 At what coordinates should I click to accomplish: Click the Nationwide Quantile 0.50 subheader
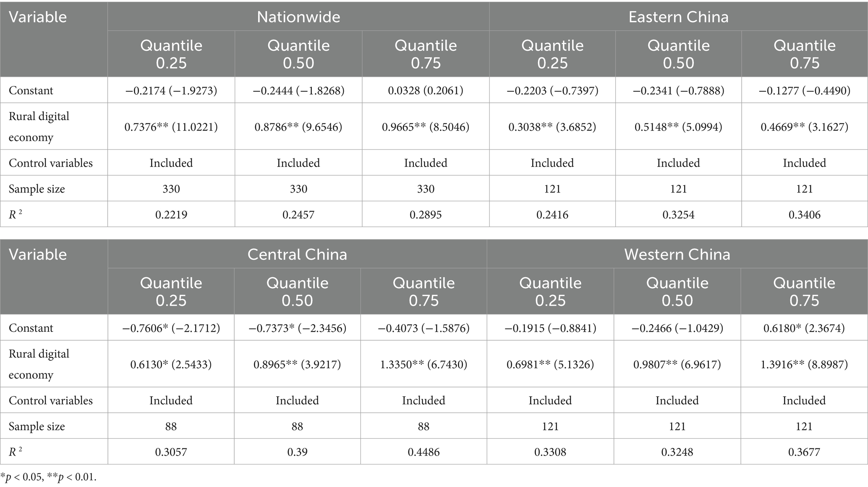[x=298, y=54]
